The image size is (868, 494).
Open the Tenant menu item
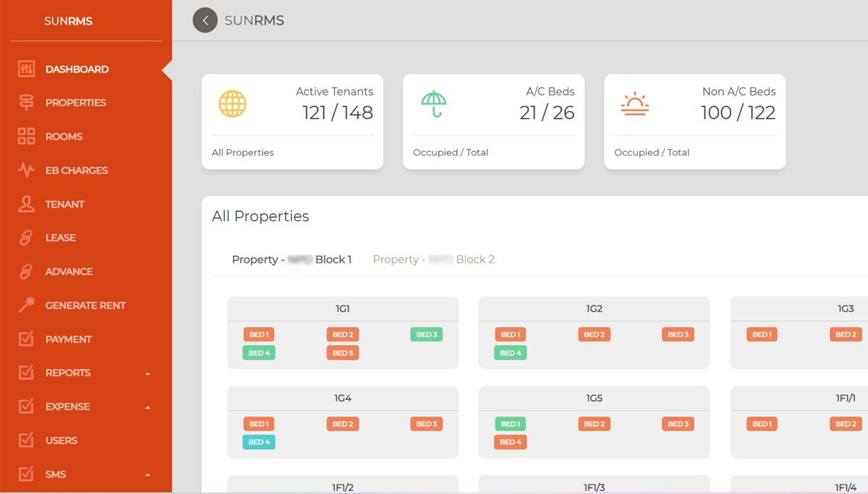point(65,204)
